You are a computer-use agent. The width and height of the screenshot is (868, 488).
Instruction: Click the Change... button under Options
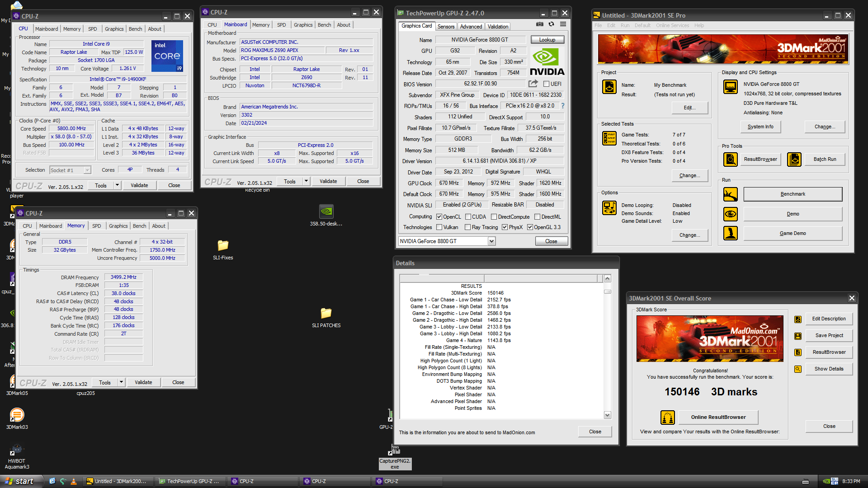tap(689, 235)
